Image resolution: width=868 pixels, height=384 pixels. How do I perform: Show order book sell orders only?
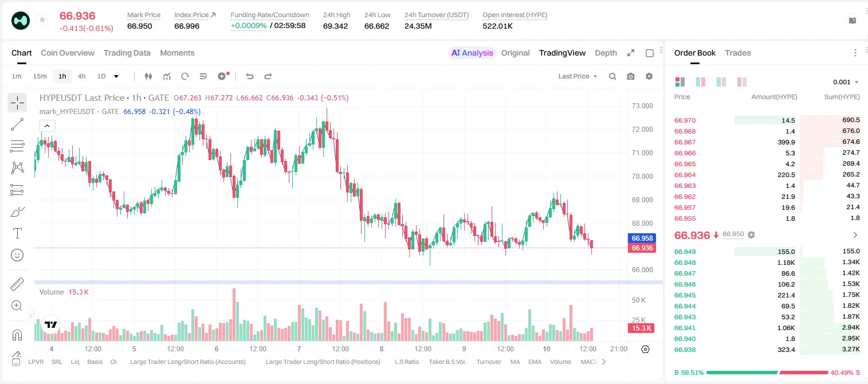[741, 82]
